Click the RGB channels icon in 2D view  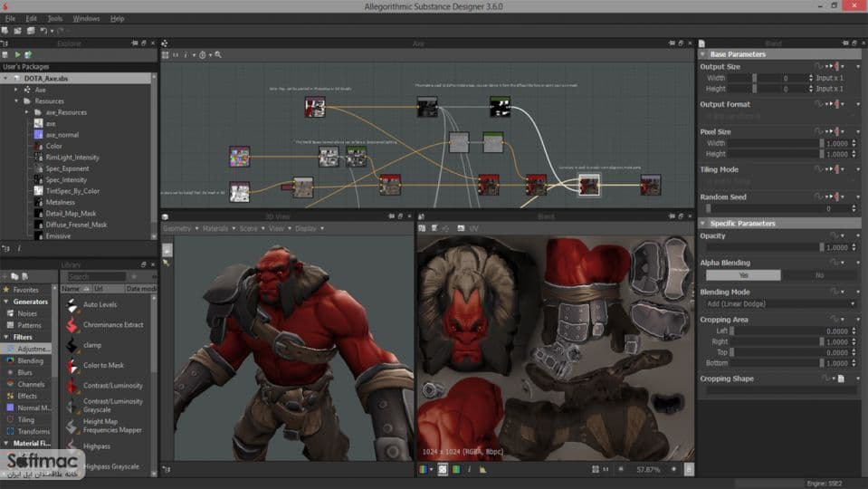pyautogui.click(x=424, y=470)
